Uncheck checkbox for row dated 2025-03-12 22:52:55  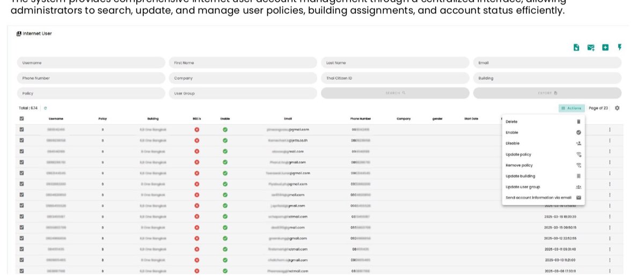pos(21,238)
